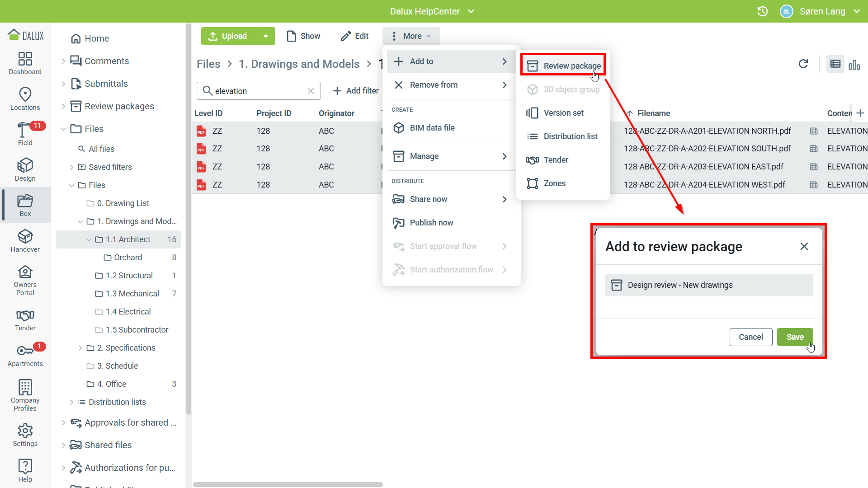Expand Dalux HelpCenter project dropdown

471,11
